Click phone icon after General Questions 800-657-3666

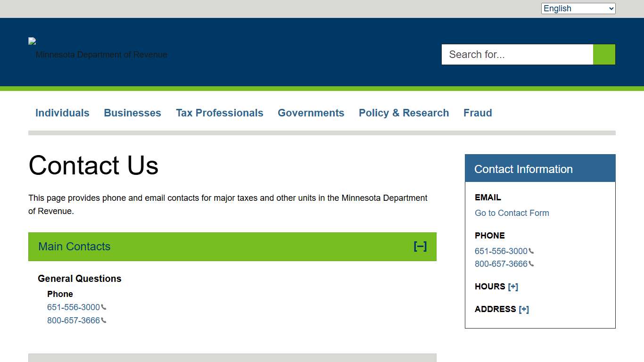pos(104,320)
